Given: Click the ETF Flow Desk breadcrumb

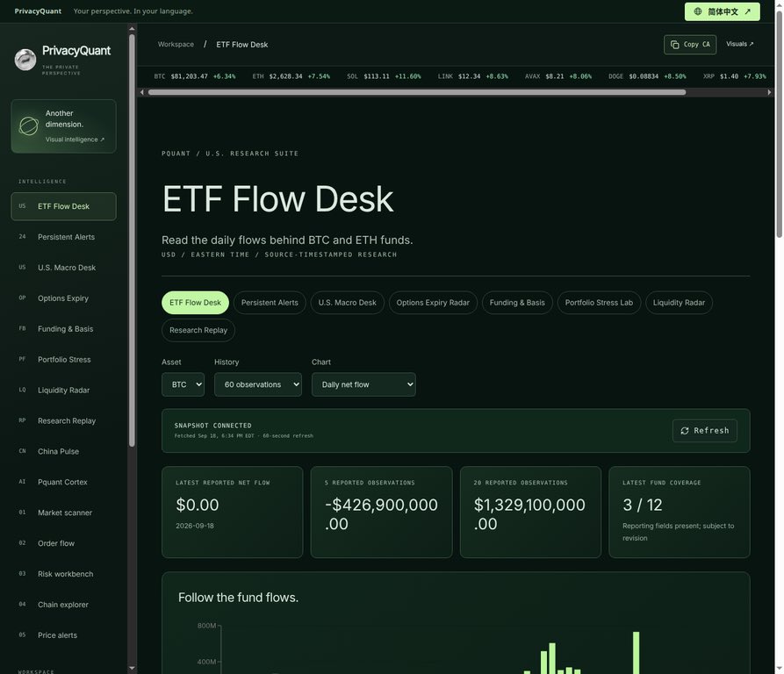Looking at the screenshot, I should tap(242, 45).
